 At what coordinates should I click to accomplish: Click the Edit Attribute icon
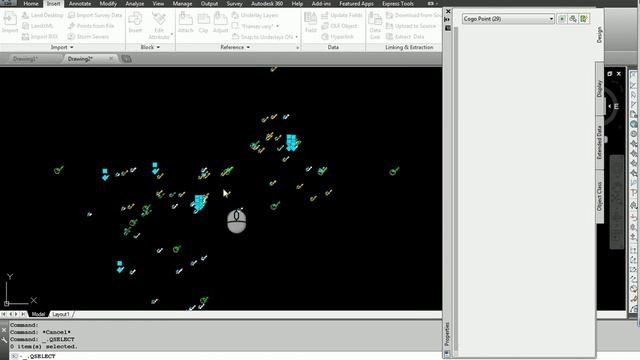tap(159, 24)
